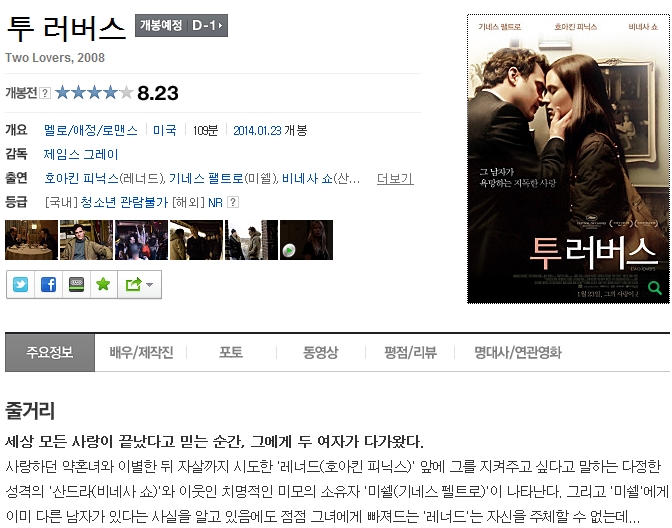
Task: Expand cast list with 더보기
Action: pos(395,179)
